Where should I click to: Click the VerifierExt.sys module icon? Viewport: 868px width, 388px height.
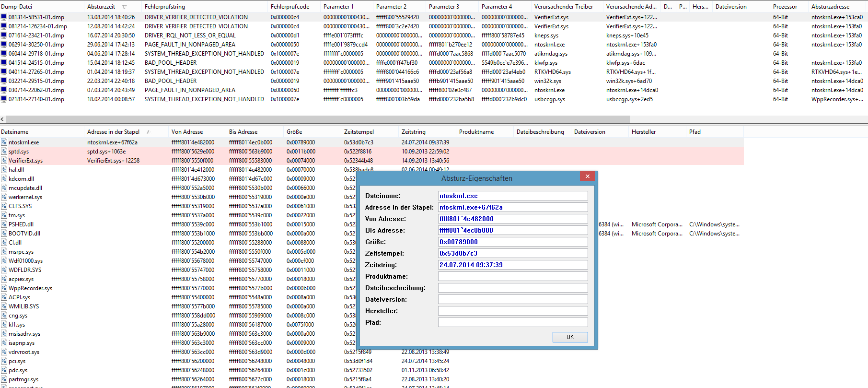[4, 160]
